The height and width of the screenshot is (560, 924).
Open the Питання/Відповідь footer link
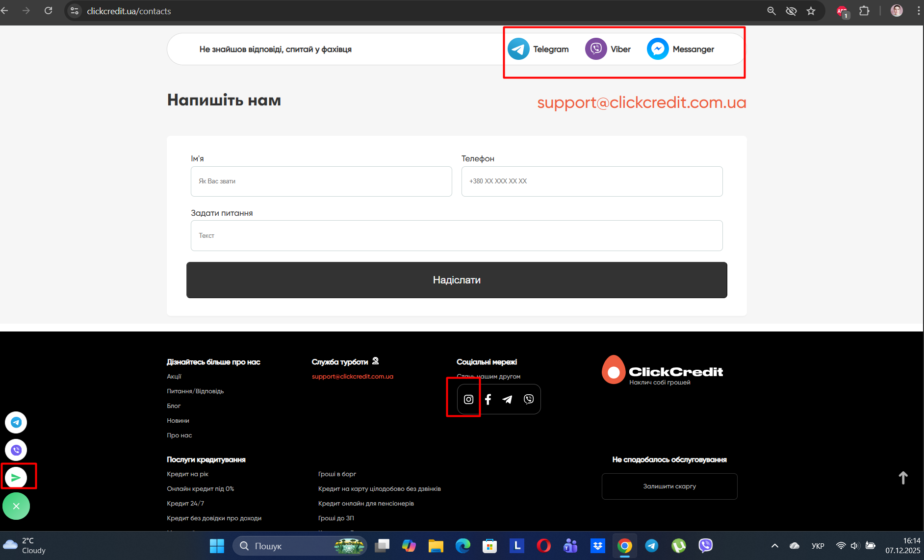(x=195, y=391)
